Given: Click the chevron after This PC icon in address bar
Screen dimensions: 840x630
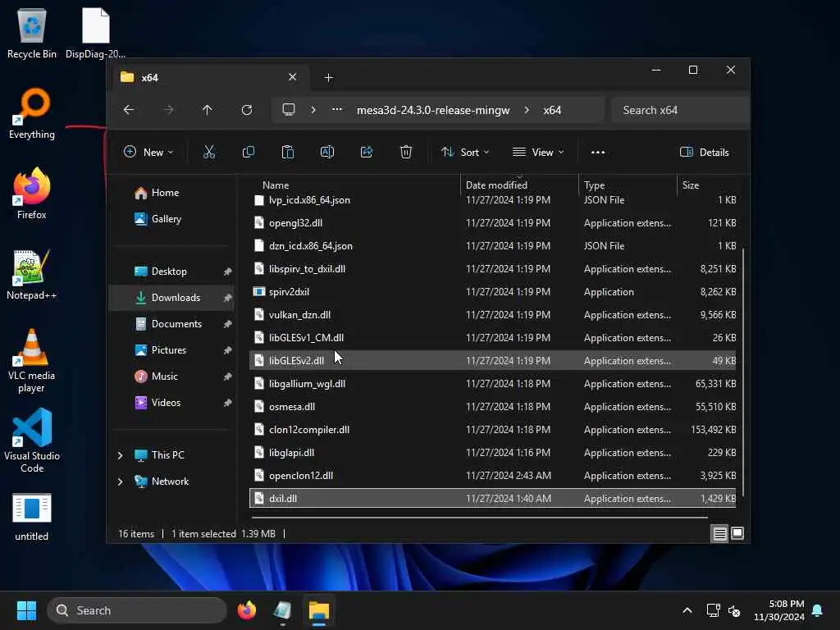Looking at the screenshot, I should 313,110.
